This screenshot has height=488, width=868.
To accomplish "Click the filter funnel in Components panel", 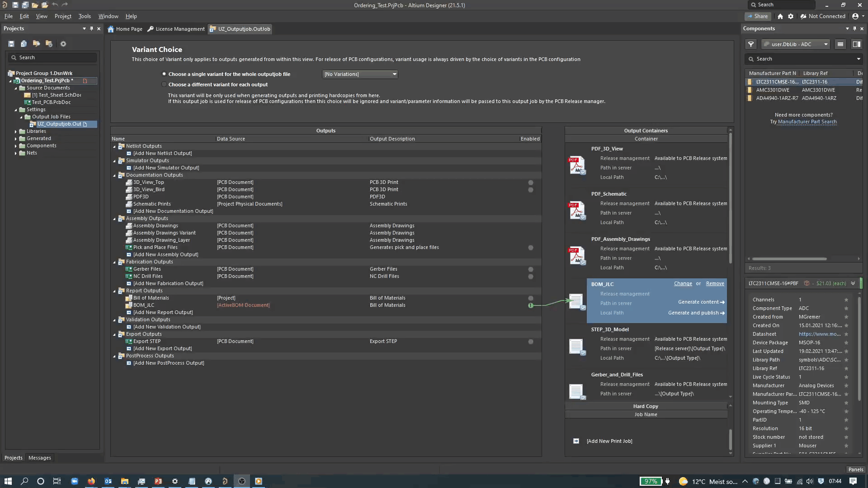I will click(751, 44).
